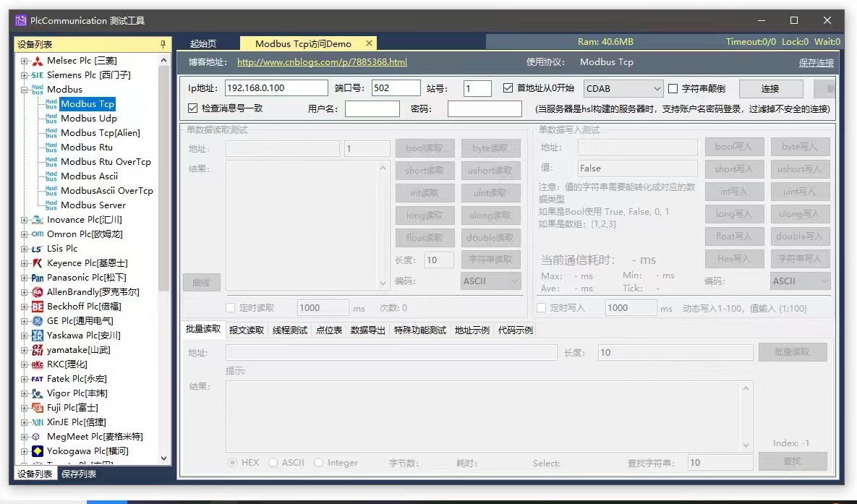Enable 定时读取 checkbox

point(231,308)
